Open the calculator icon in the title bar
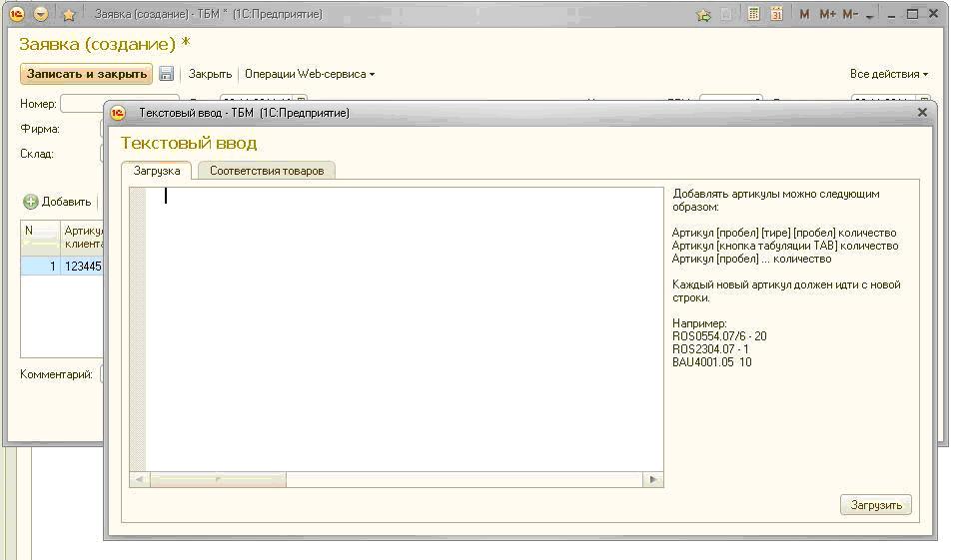 pyautogui.click(x=753, y=14)
